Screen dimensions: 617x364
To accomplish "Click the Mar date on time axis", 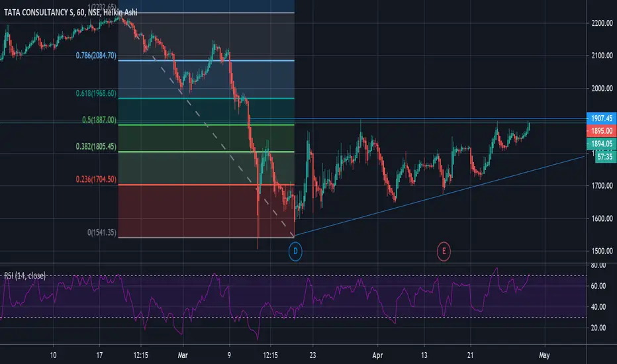I will pyautogui.click(x=183, y=355).
